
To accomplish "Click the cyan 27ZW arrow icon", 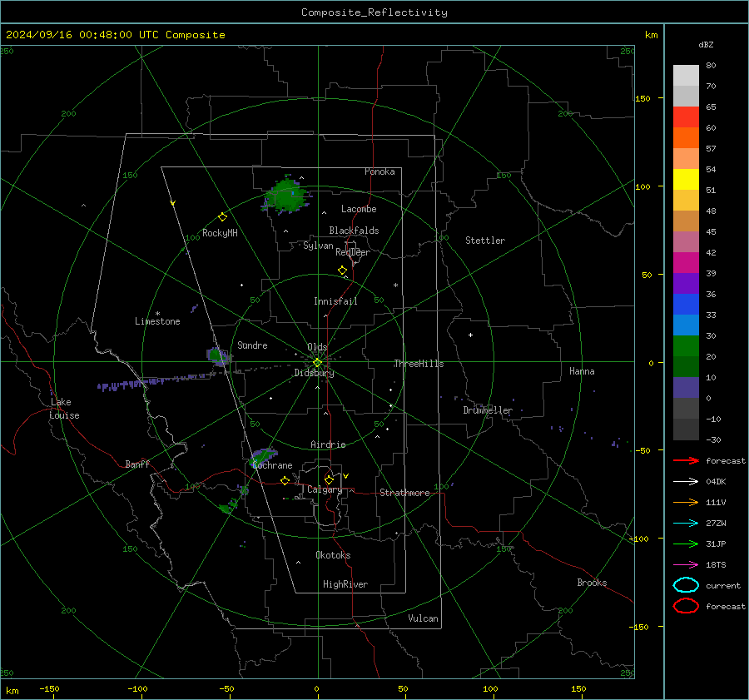I will point(686,524).
